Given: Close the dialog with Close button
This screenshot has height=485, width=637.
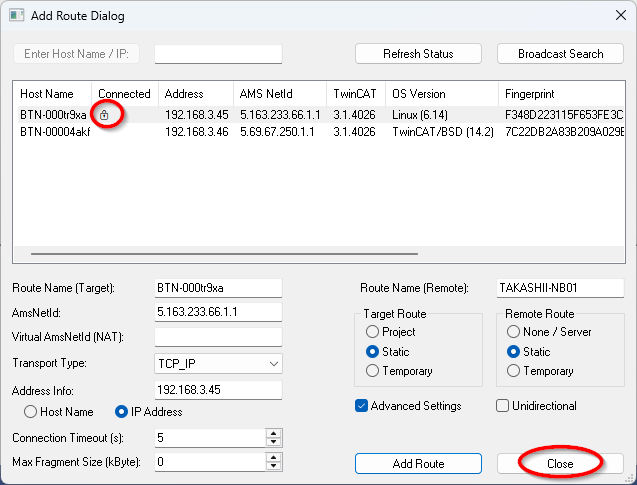Looking at the screenshot, I should coord(560,464).
